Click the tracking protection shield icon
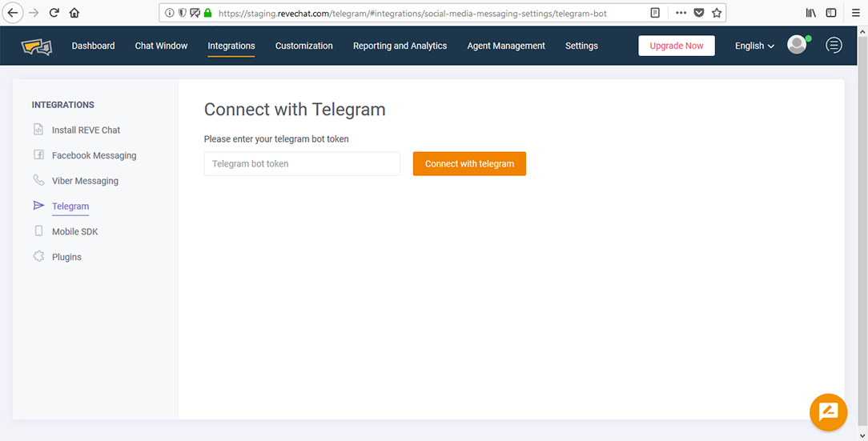Screen dimensions: 868x441 [182, 13]
